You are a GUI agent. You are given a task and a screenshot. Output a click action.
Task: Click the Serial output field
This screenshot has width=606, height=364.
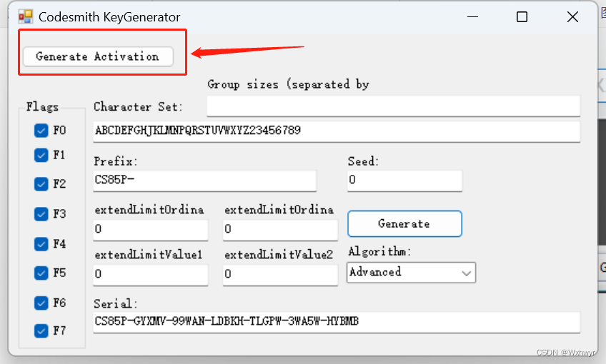(337, 322)
